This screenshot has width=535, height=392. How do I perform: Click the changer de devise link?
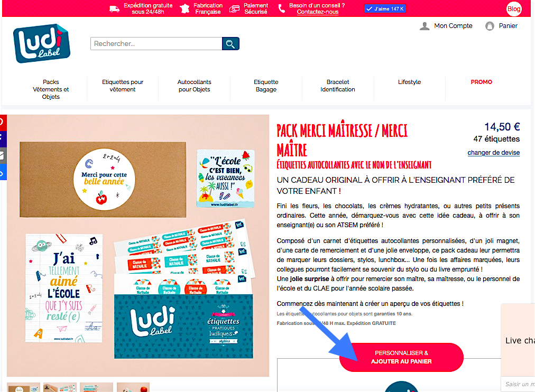(493, 153)
